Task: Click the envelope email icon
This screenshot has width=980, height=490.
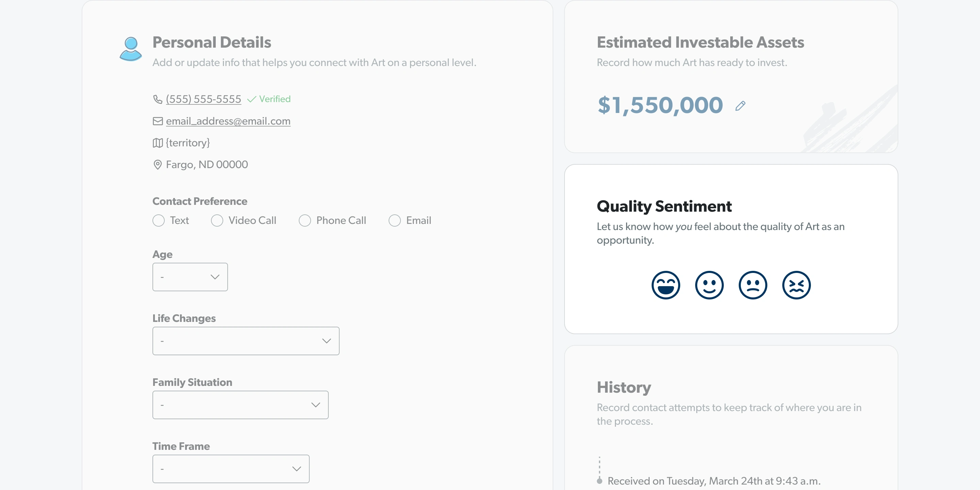Action: [158, 121]
